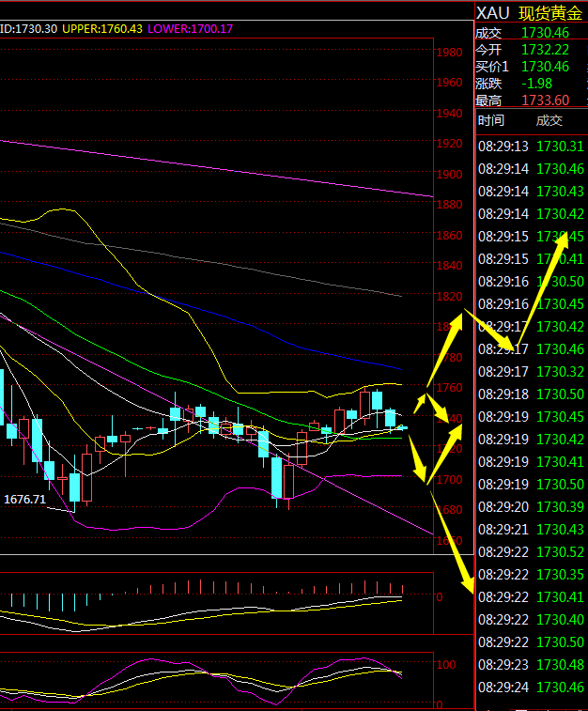Click the 1760 price axis label
Viewport: 588px width, 711px height.
pos(449,388)
